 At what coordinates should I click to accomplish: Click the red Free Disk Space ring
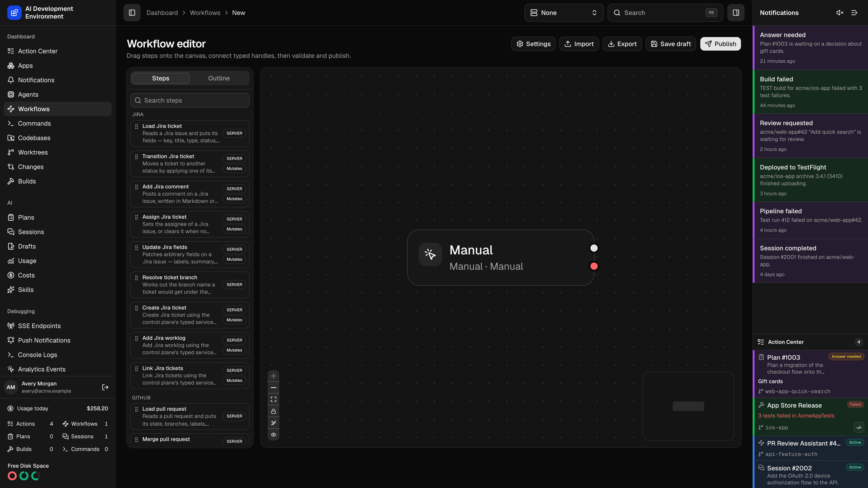click(x=12, y=476)
